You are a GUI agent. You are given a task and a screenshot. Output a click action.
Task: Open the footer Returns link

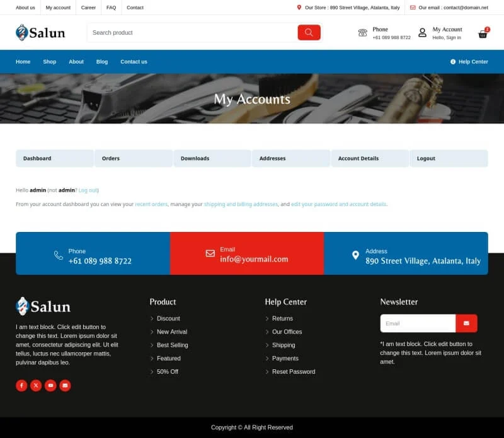pyautogui.click(x=282, y=318)
